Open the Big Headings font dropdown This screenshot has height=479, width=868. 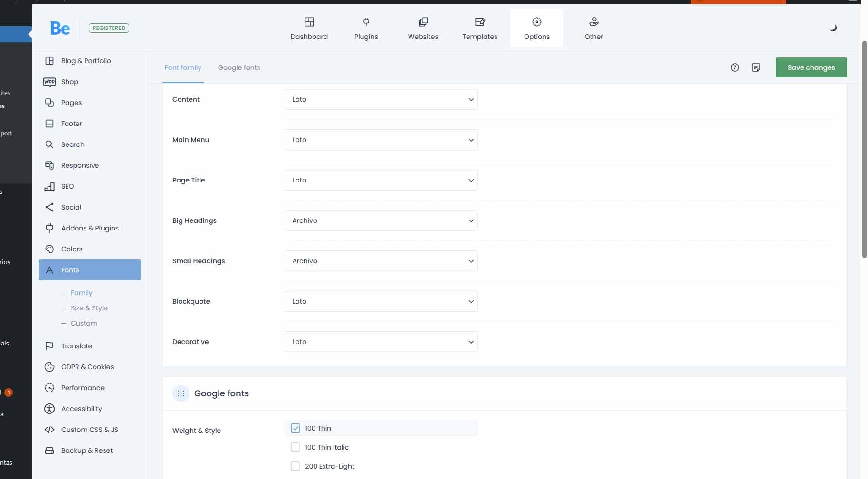pos(381,220)
